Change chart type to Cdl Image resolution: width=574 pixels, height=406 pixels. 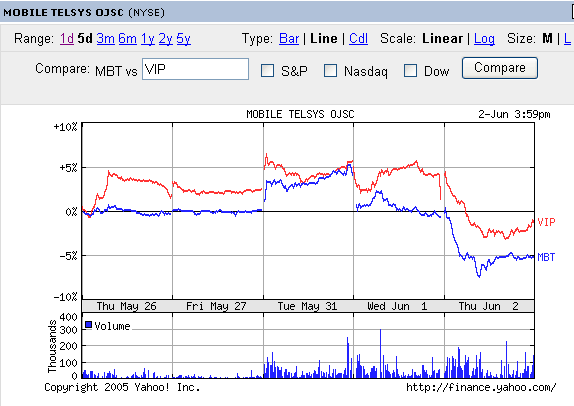coord(358,38)
